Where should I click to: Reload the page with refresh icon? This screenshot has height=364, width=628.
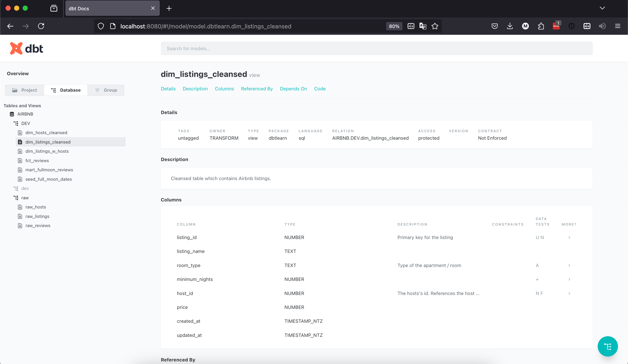point(41,26)
